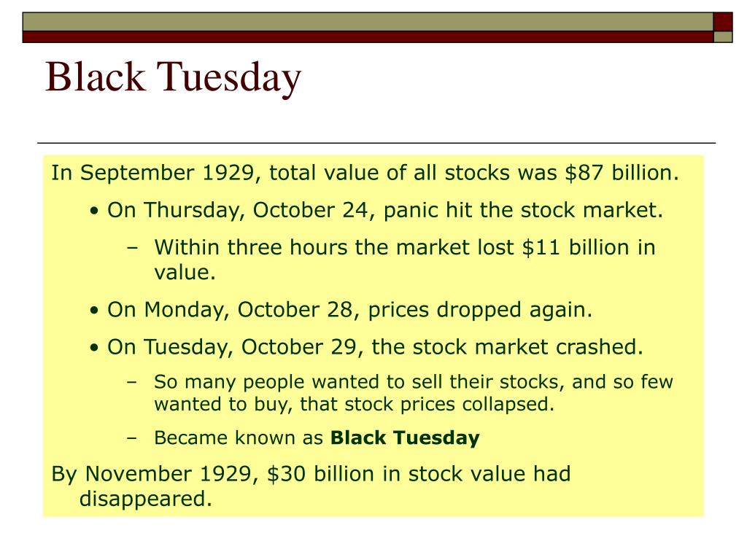This screenshot has height=560, width=747.
Task: Click bullet before Monday, October 28
Action: point(94,311)
